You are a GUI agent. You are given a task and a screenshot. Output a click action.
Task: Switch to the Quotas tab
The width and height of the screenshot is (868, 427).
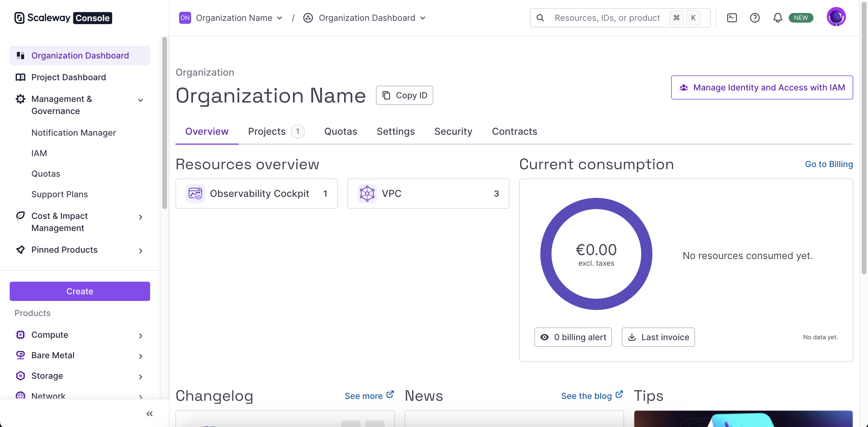[x=341, y=131]
